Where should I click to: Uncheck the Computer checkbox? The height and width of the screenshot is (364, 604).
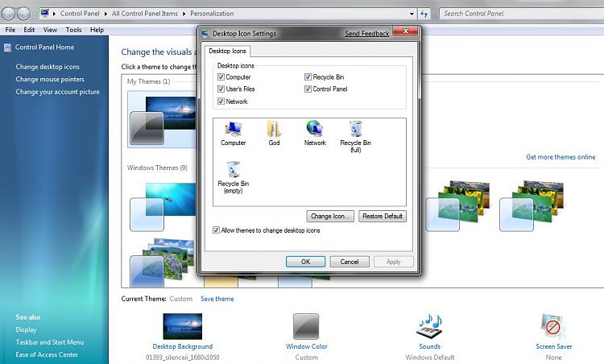click(221, 77)
